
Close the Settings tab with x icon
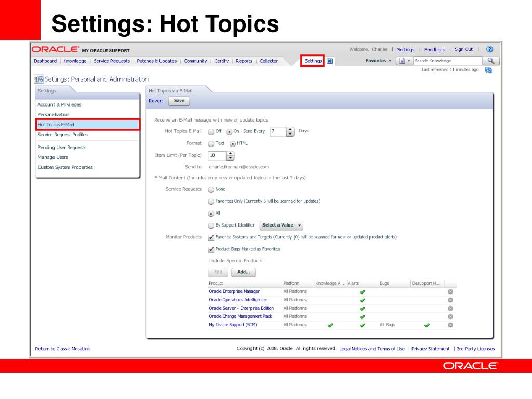pyautogui.click(x=329, y=61)
